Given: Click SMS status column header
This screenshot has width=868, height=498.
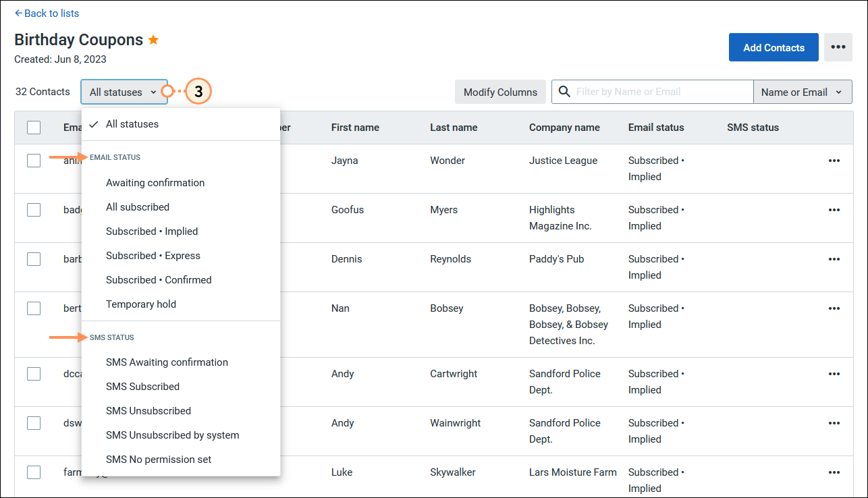Looking at the screenshot, I should click(753, 128).
